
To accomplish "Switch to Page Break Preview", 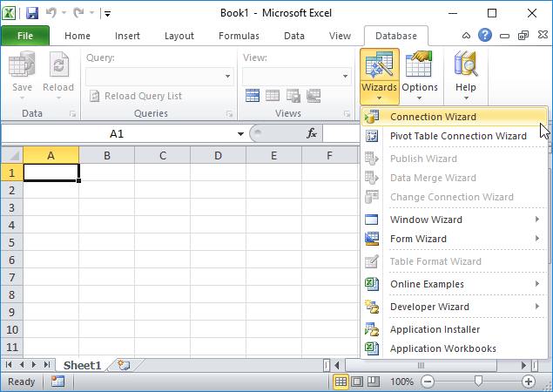I will (x=374, y=382).
